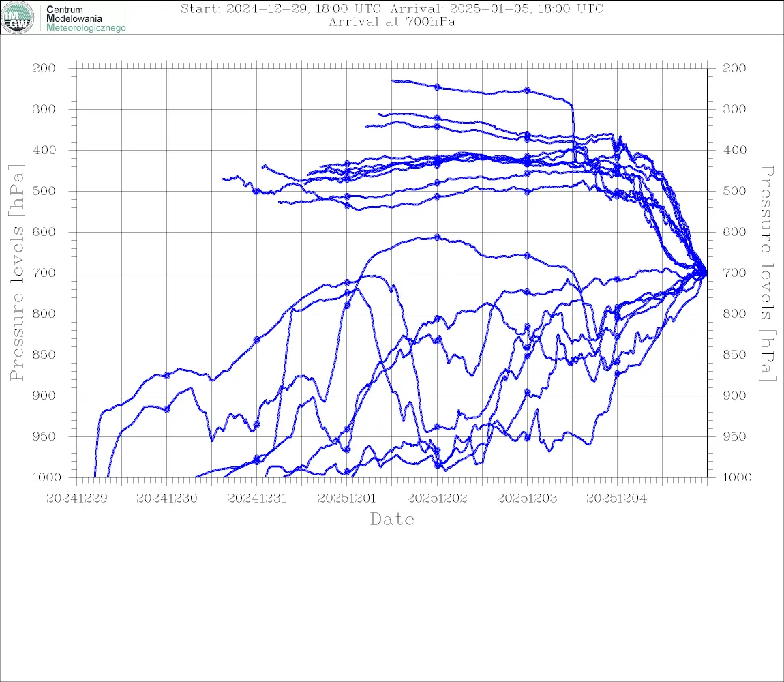Click the left axis 700 label
The width and height of the screenshot is (784, 682).
(x=44, y=273)
